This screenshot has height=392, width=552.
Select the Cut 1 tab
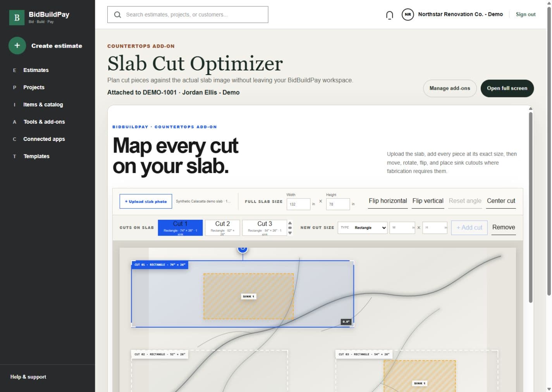pyautogui.click(x=180, y=228)
